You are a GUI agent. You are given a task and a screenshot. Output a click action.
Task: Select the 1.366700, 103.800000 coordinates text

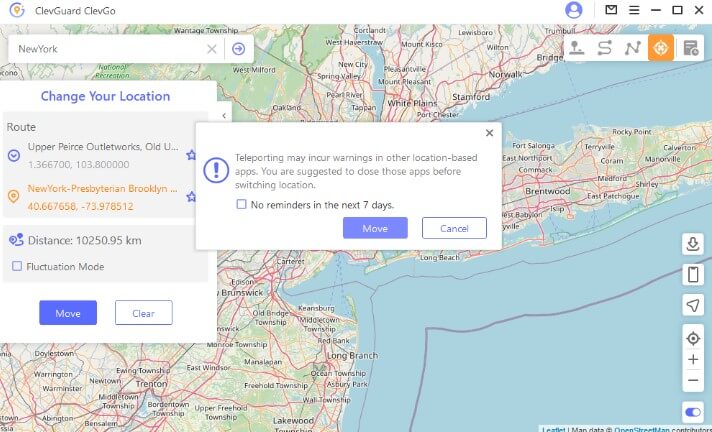point(79,164)
